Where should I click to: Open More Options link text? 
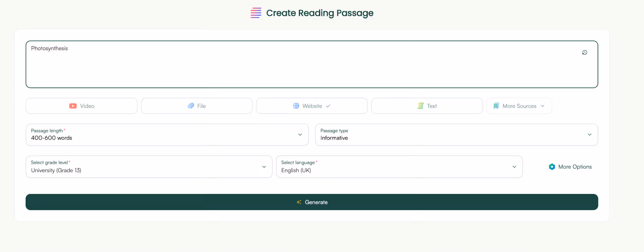coord(575,167)
